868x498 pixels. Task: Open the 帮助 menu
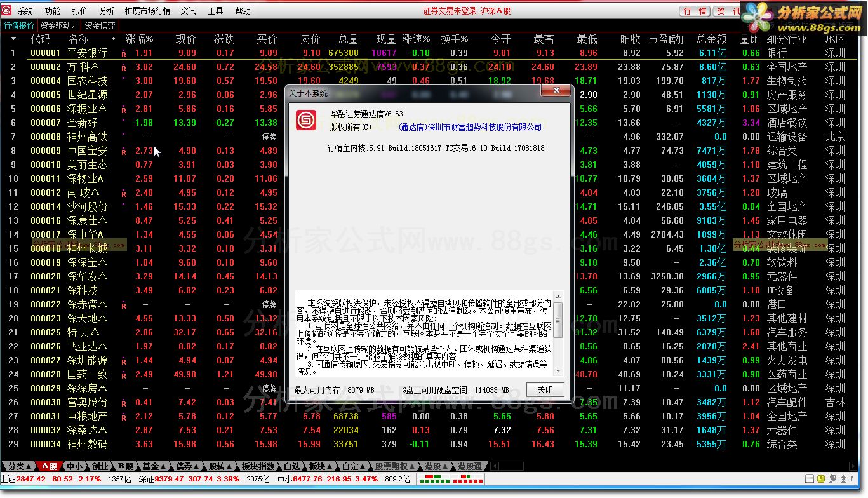pyautogui.click(x=243, y=11)
